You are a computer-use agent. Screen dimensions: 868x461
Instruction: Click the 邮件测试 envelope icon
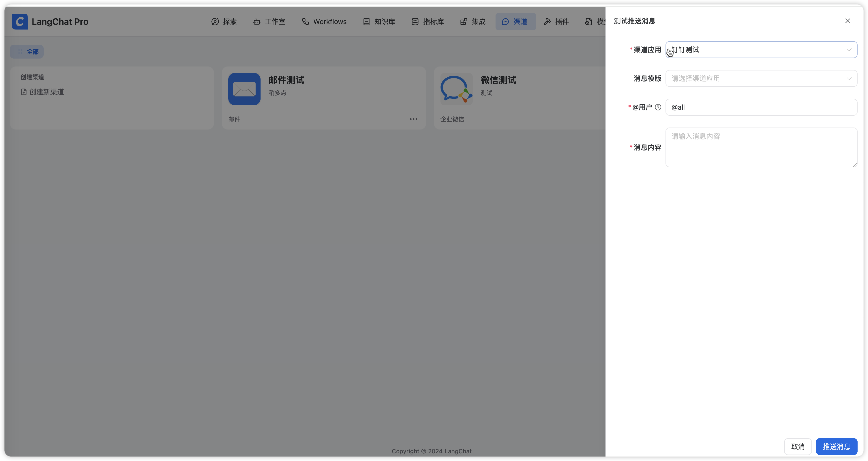click(x=244, y=89)
